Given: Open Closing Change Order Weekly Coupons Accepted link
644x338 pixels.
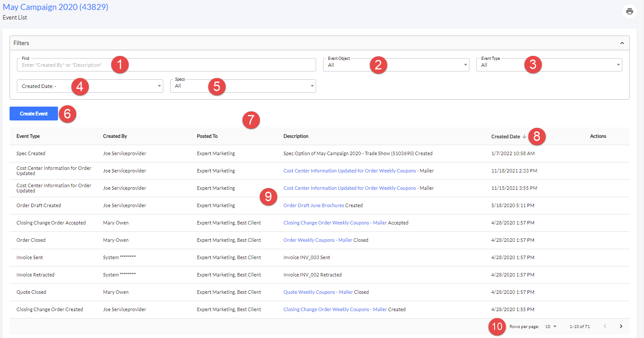Looking at the screenshot, I should (335, 223).
